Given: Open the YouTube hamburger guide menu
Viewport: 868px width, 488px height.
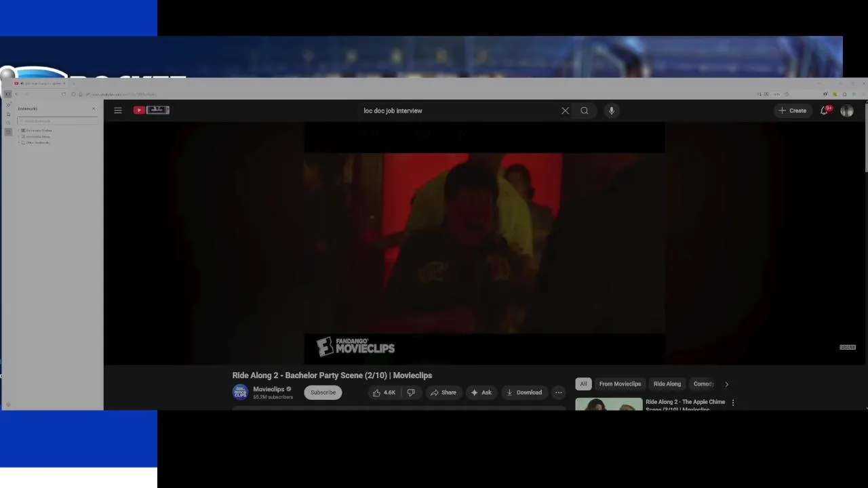Looking at the screenshot, I should tap(118, 110).
